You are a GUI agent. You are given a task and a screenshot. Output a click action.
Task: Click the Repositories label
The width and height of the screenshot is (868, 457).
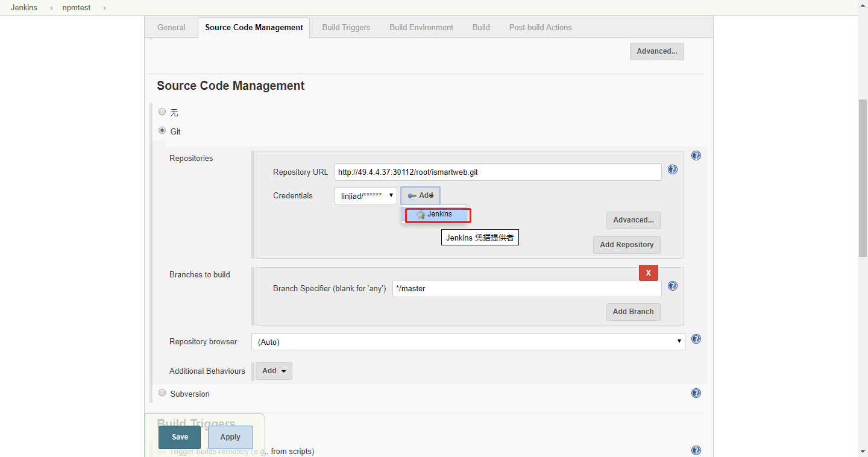point(191,158)
